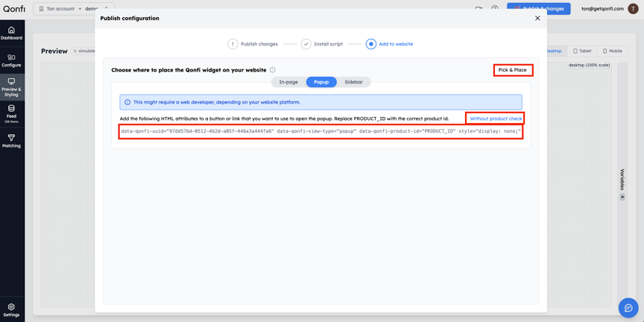Switch to the Sidebar tab
644x322 pixels.
[x=353, y=82]
